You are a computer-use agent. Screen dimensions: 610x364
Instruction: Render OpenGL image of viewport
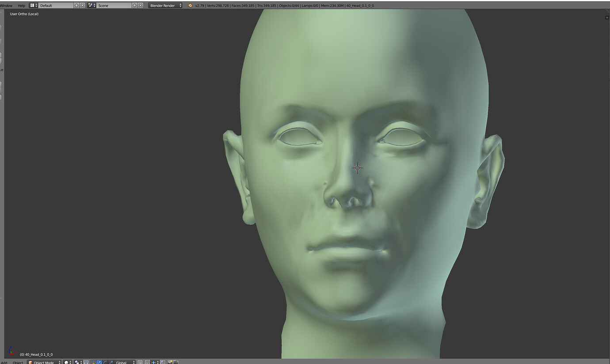point(170,362)
